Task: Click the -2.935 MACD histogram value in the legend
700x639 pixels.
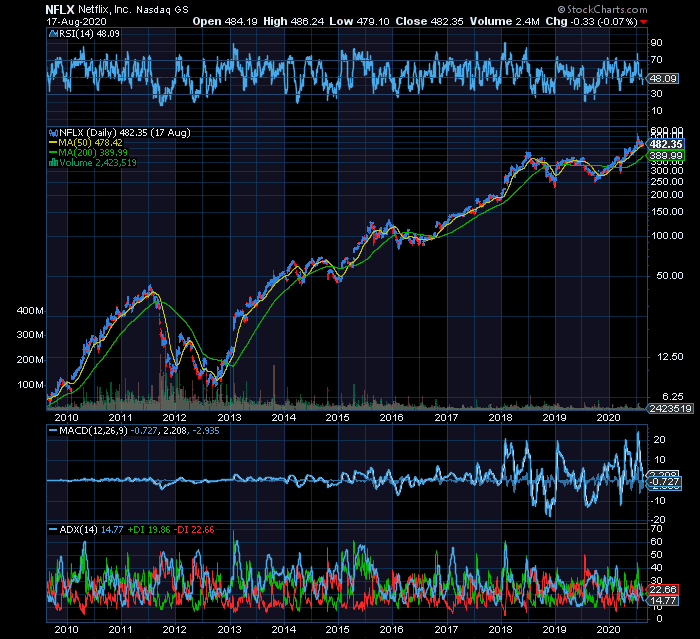Action: tap(205, 431)
